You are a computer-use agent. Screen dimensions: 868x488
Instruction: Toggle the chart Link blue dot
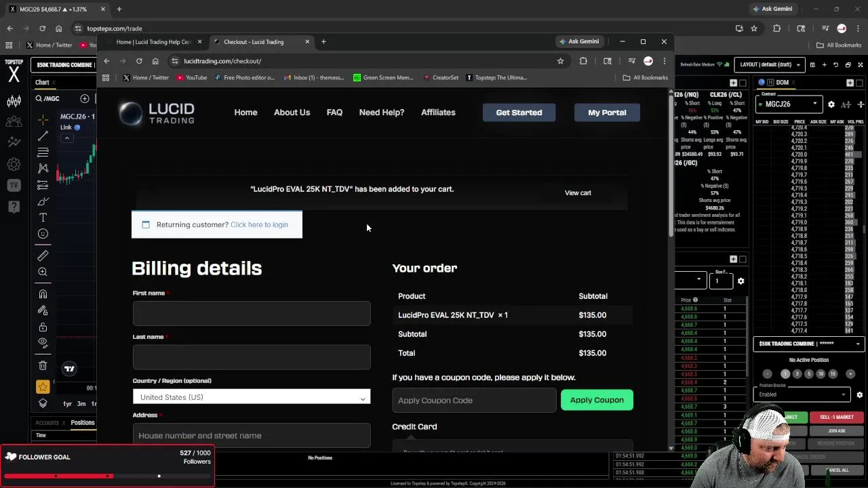click(77, 127)
